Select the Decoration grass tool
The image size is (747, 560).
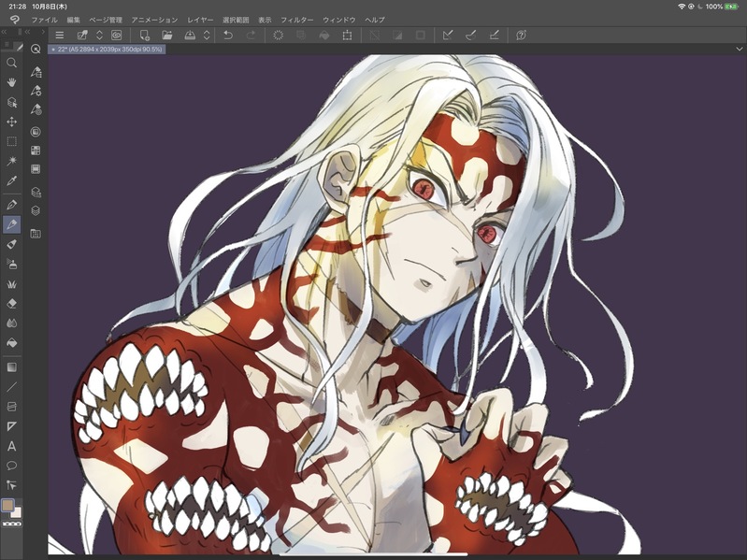(x=12, y=284)
